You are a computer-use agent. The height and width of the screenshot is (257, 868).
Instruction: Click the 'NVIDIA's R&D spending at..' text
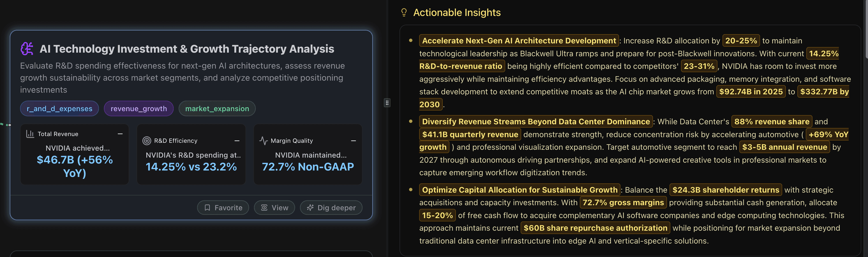coord(193,155)
